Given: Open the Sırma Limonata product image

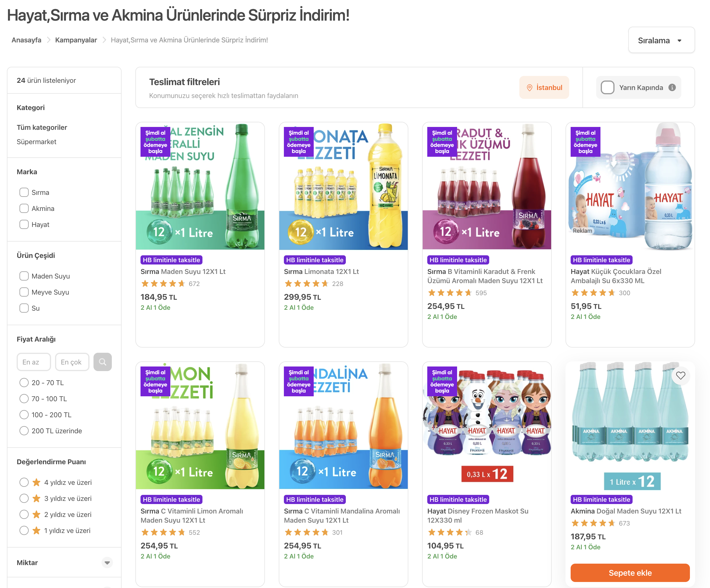Looking at the screenshot, I should pos(343,186).
